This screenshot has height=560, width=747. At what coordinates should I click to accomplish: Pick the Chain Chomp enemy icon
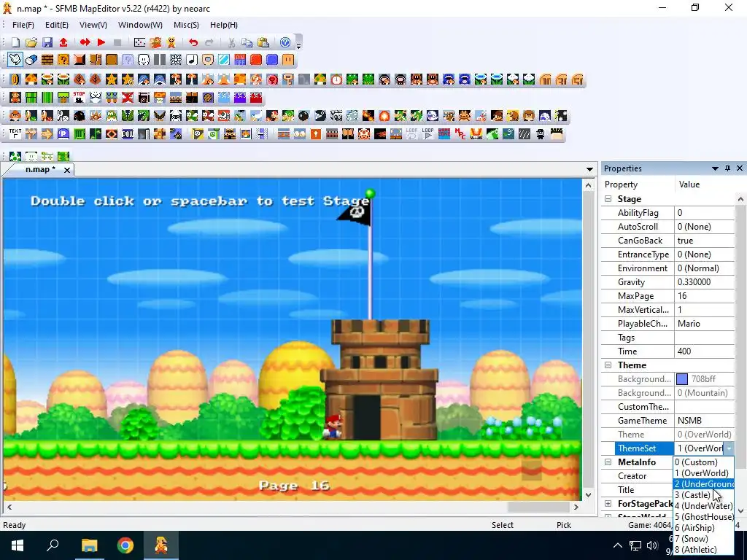tap(320, 116)
